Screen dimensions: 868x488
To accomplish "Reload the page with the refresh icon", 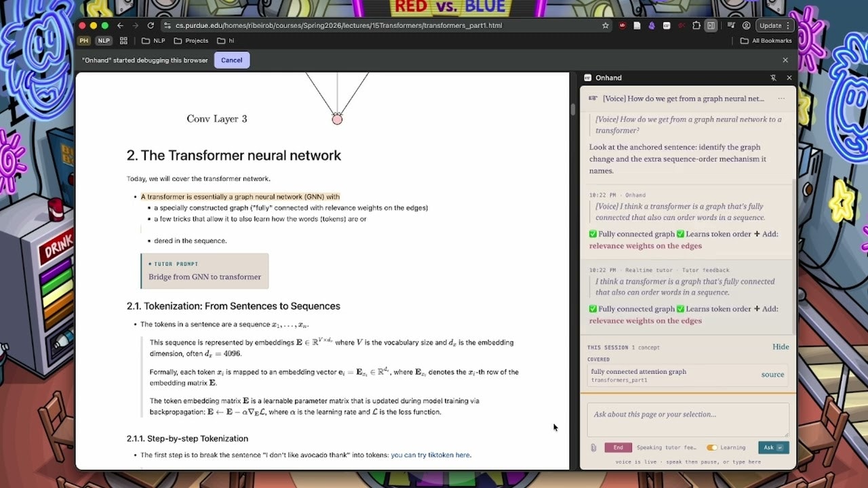I will [x=151, y=26].
